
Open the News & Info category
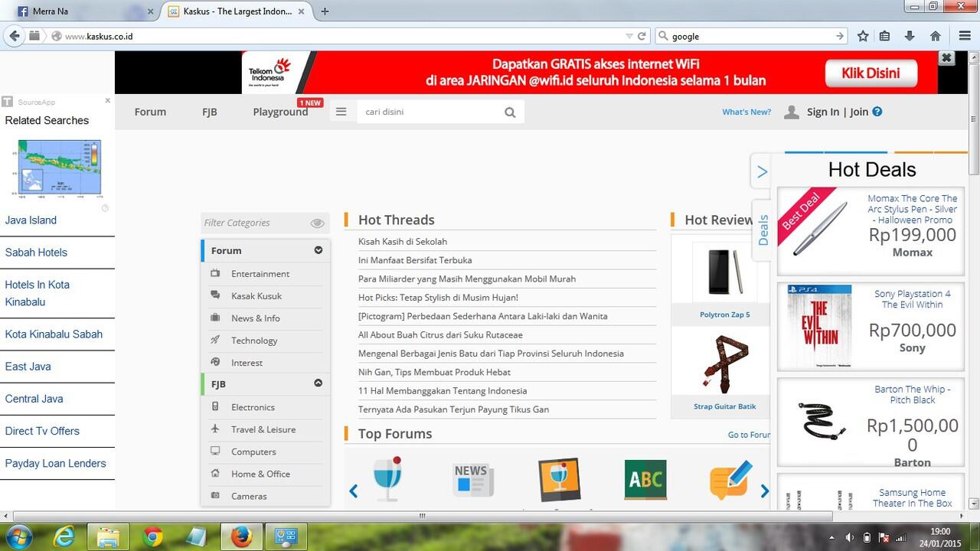tap(256, 318)
